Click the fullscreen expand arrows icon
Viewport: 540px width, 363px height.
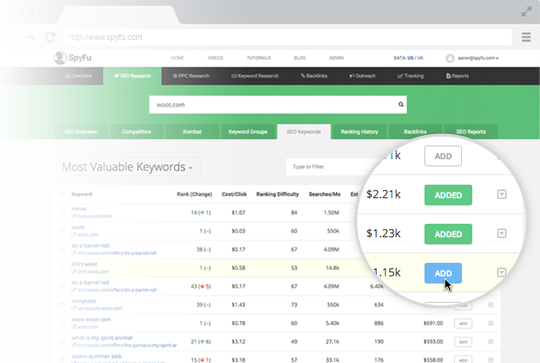pos(526,12)
